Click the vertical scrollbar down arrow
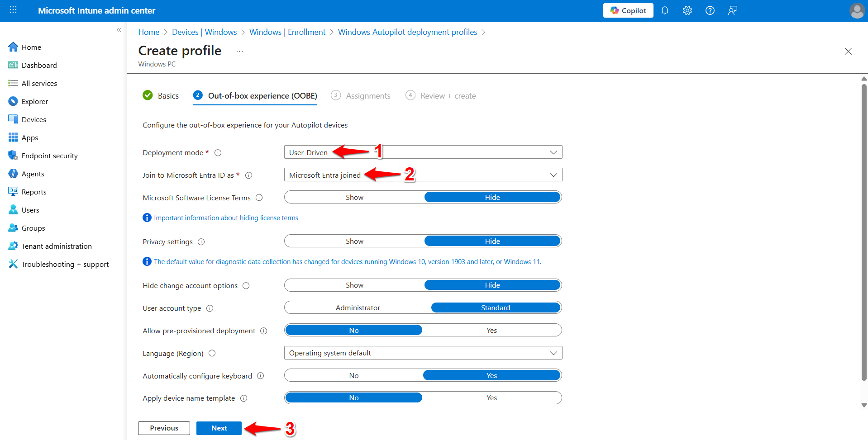This screenshot has height=440, width=868. 864,405
